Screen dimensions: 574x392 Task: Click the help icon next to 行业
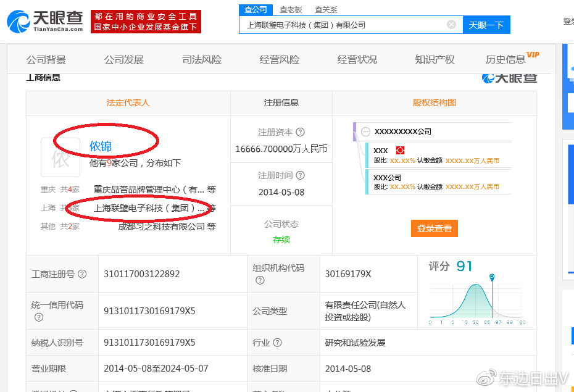pyautogui.click(x=278, y=343)
